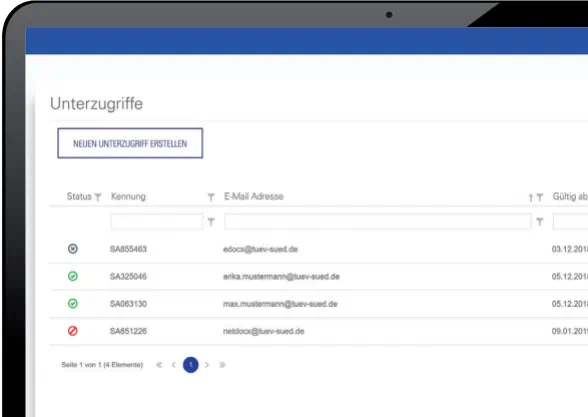Viewport: 588px width, 417px height.
Task: Open the E-Mail Adresse header filter icon
Action: point(540,197)
